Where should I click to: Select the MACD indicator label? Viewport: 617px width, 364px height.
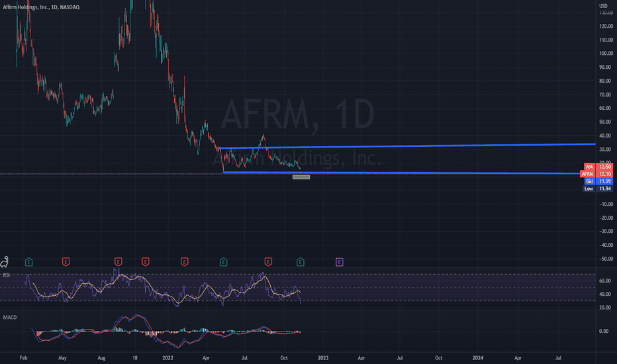[x=10, y=317]
